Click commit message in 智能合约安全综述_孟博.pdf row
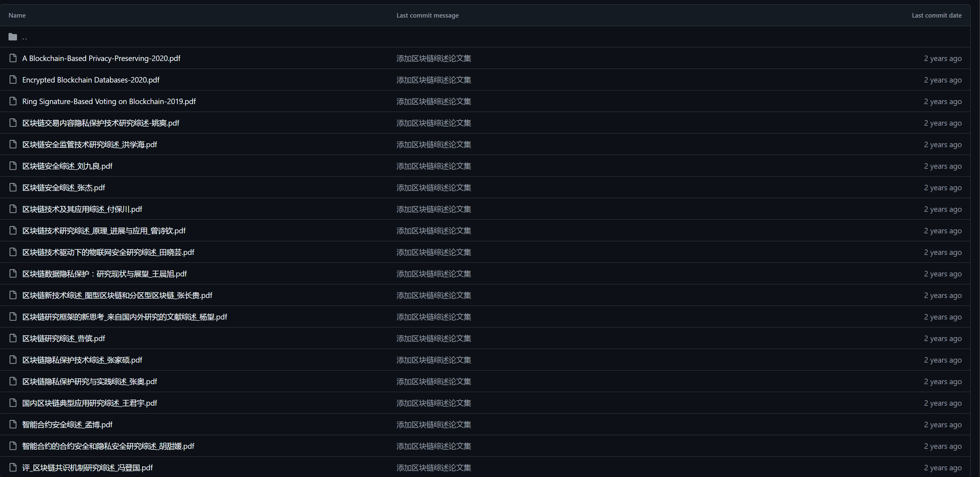The height and width of the screenshot is (477, 980). click(434, 425)
